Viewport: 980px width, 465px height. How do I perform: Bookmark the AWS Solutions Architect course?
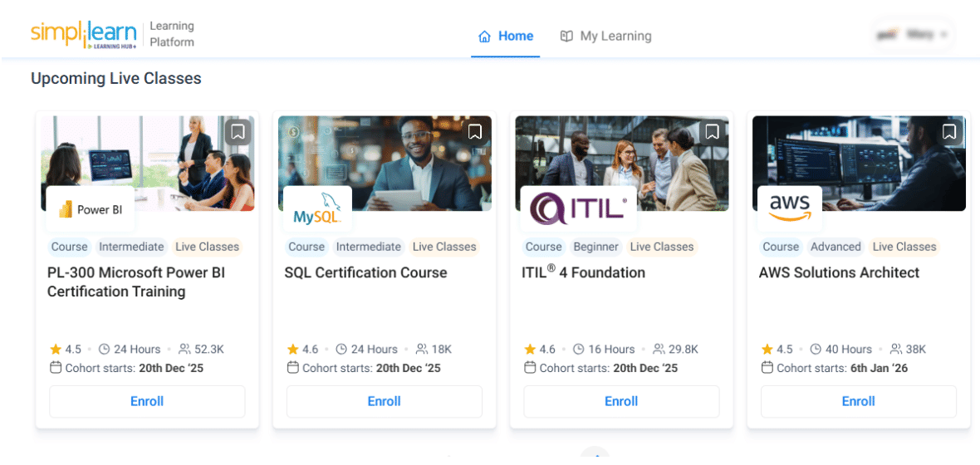[949, 132]
